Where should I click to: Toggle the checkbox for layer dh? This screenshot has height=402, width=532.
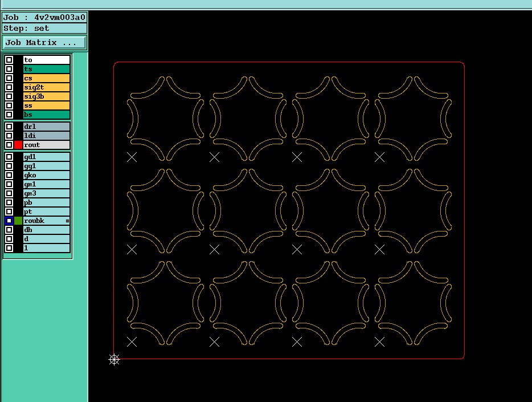(x=9, y=230)
